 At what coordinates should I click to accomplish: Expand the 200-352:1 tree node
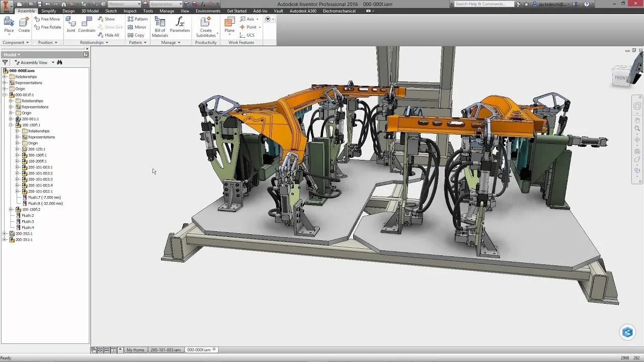(x=5, y=233)
